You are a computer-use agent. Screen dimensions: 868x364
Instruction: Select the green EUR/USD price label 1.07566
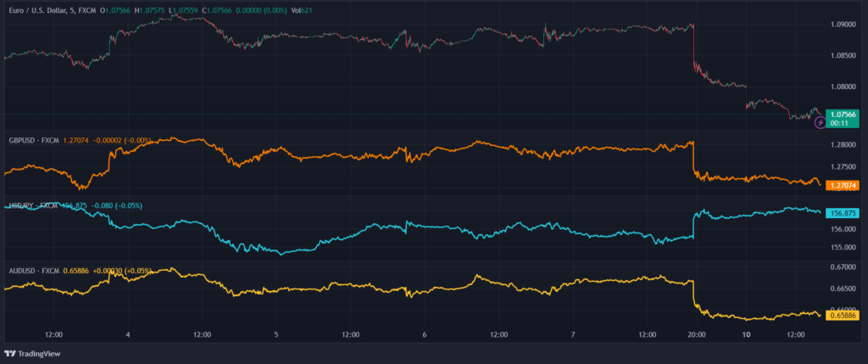[x=842, y=115]
